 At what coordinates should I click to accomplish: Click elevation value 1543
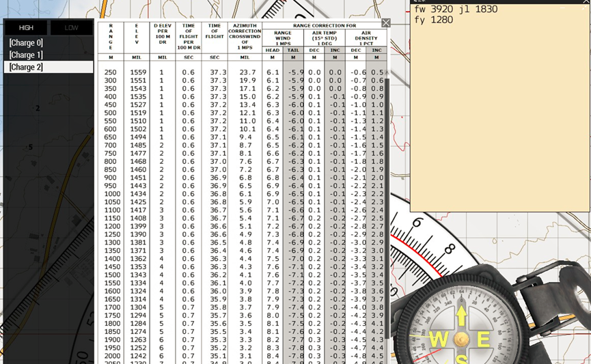click(x=138, y=89)
